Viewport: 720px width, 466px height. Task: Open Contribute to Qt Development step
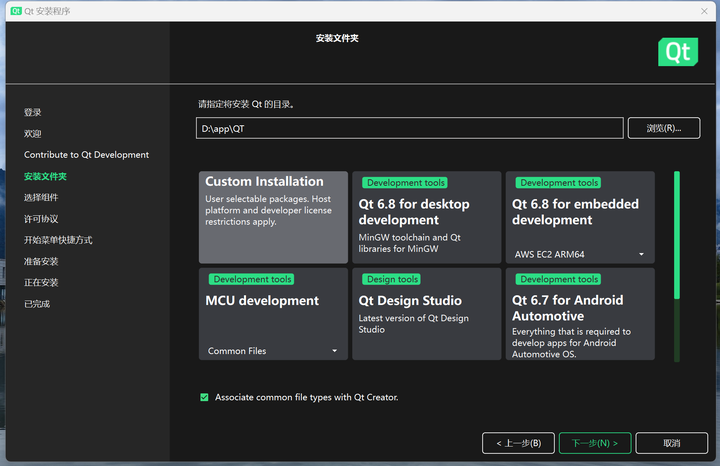(x=86, y=155)
